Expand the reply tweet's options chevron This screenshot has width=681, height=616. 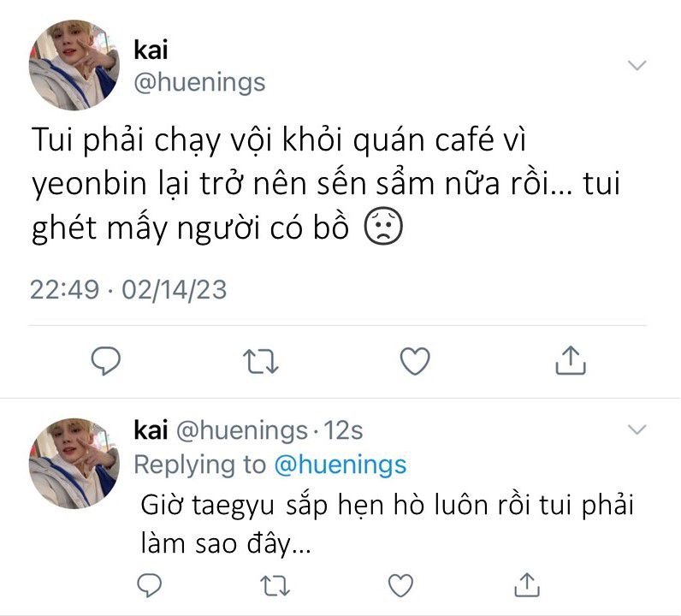[x=637, y=428]
